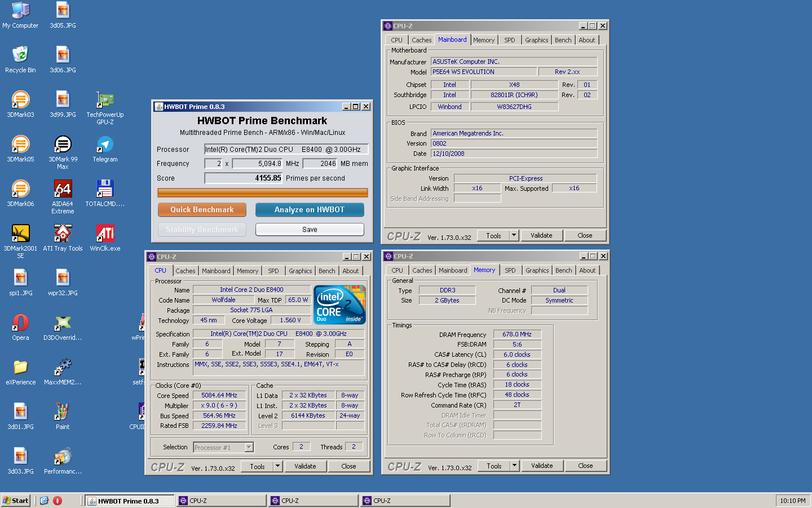Expand Processor selection dropdown in CPU-Z
Viewport: 812px width, 508px height.
pos(249,447)
